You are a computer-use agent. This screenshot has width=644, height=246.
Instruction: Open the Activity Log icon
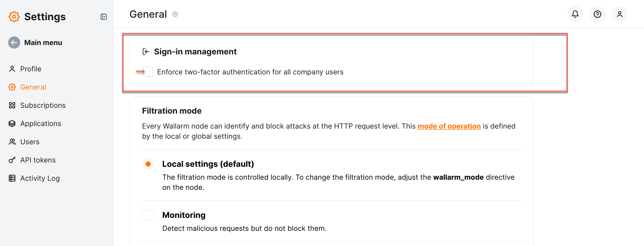(x=12, y=178)
